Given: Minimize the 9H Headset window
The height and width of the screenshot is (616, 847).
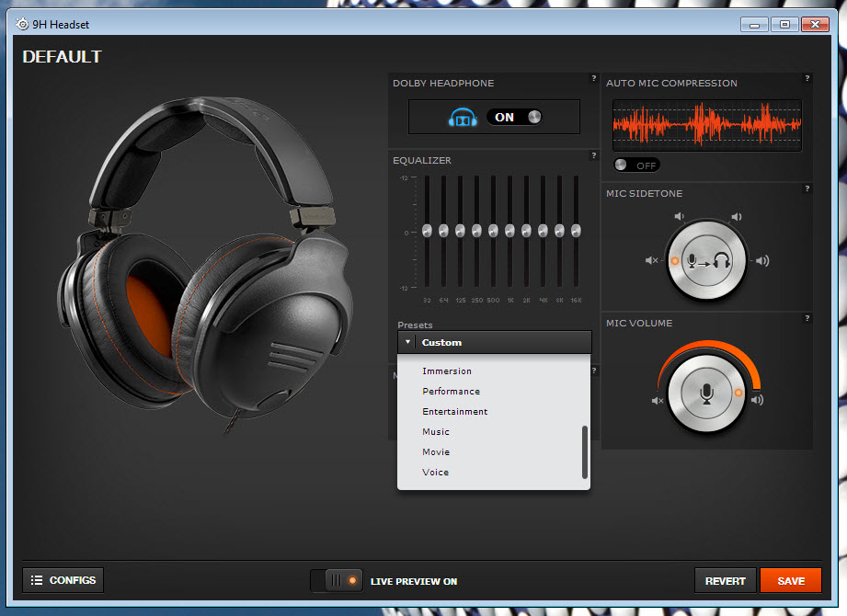Looking at the screenshot, I should [x=755, y=24].
